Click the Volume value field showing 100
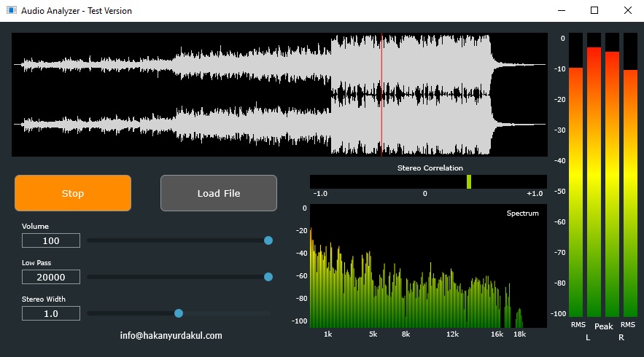The width and height of the screenshot is (644, 357). pyautogui.click(x=51, y=240)
